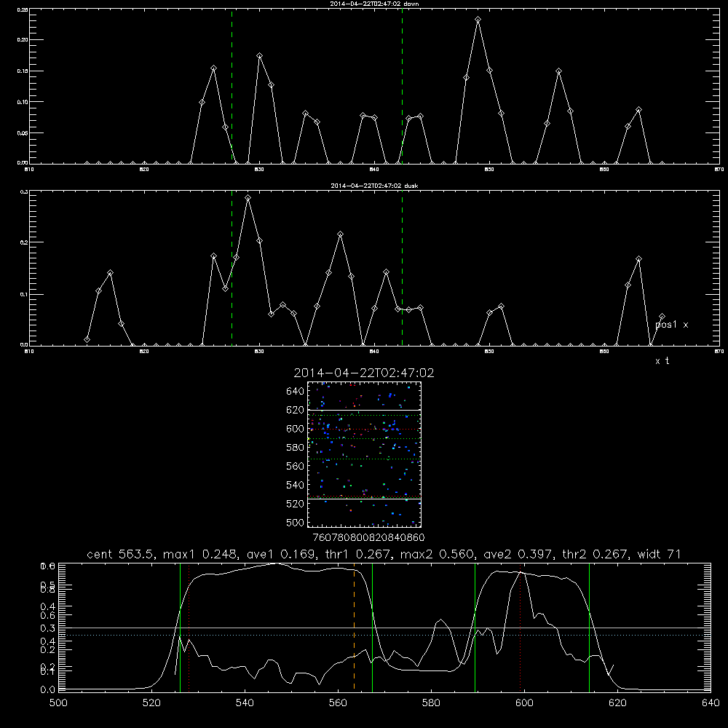728x728 pixels.
Task: Click the '0.15' y-axis label of dawn plot
Action: (23, 71)
